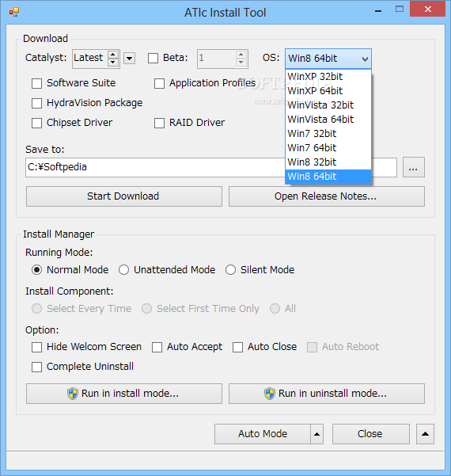
Task: Check Complete Uninstall option
Action: (x=37, y=367)
